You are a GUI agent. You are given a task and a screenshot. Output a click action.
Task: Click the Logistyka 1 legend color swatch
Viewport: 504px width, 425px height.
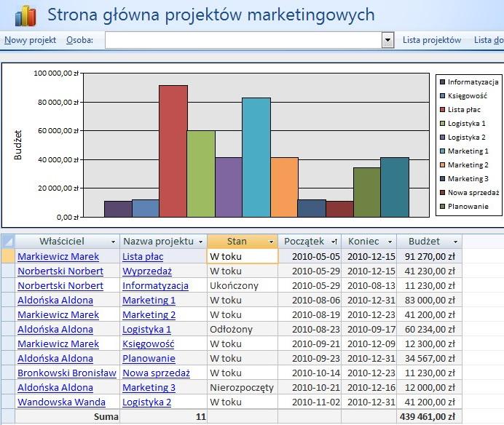pyautogui.click(x=442, y=124)
